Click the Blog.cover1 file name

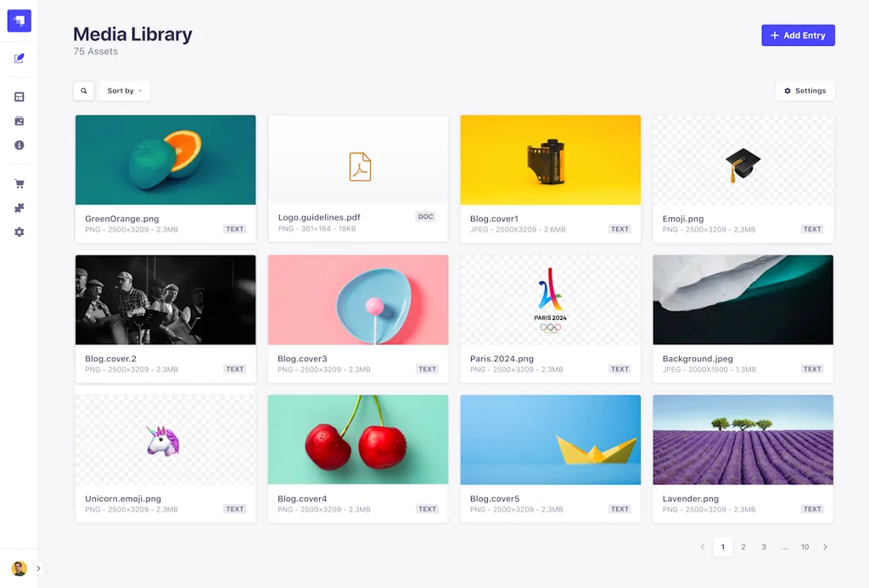click(495, 219)
